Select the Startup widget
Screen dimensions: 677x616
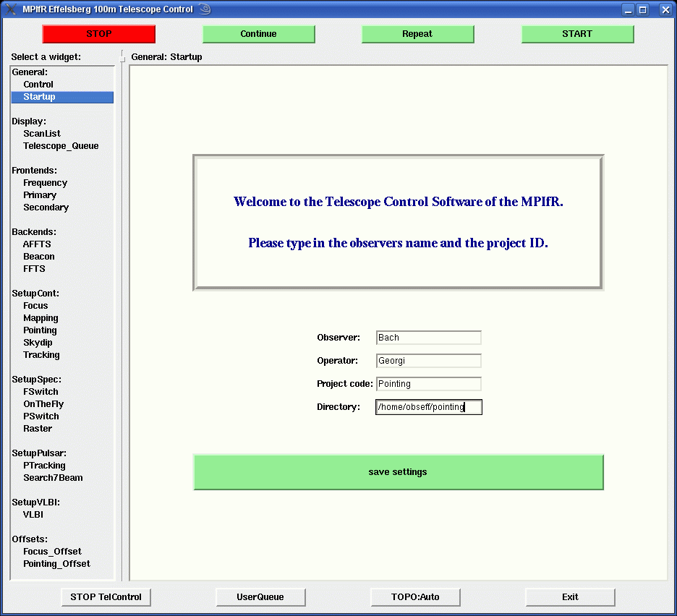coord(62,97)
